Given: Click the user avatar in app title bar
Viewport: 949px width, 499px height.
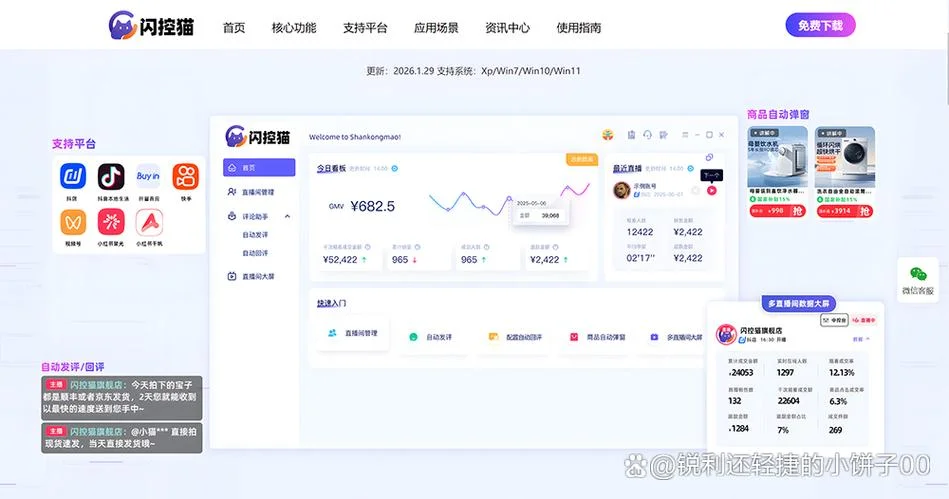Looking at the screenshot, I should (608, 135).
